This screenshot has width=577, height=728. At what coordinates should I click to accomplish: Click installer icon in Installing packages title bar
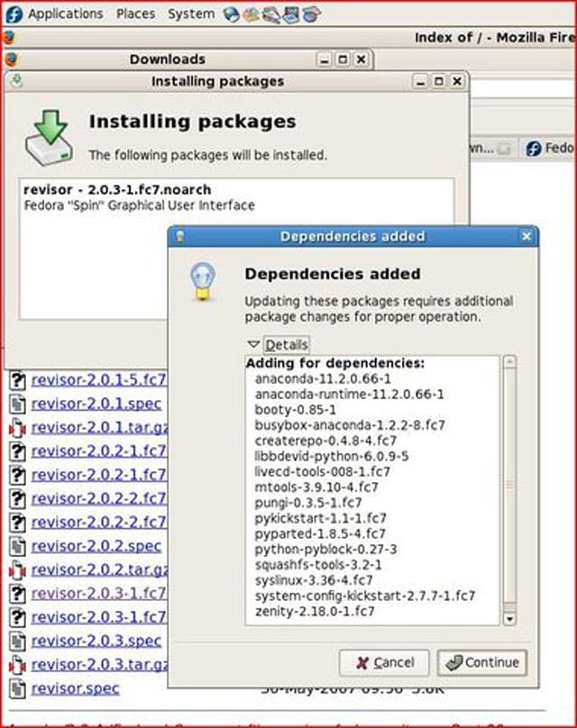pyautogui.click(x=17, y=81)
